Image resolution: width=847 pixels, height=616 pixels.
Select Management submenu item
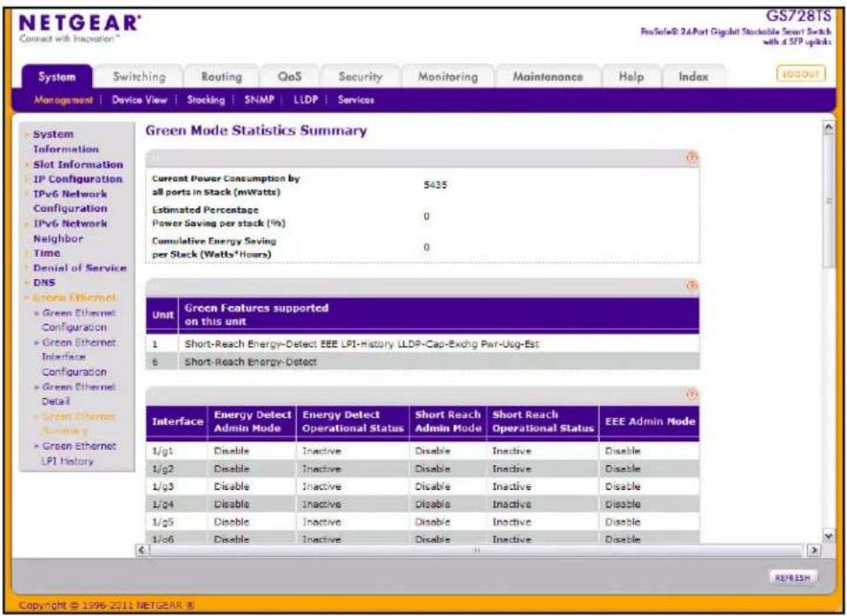pos(64,100)
